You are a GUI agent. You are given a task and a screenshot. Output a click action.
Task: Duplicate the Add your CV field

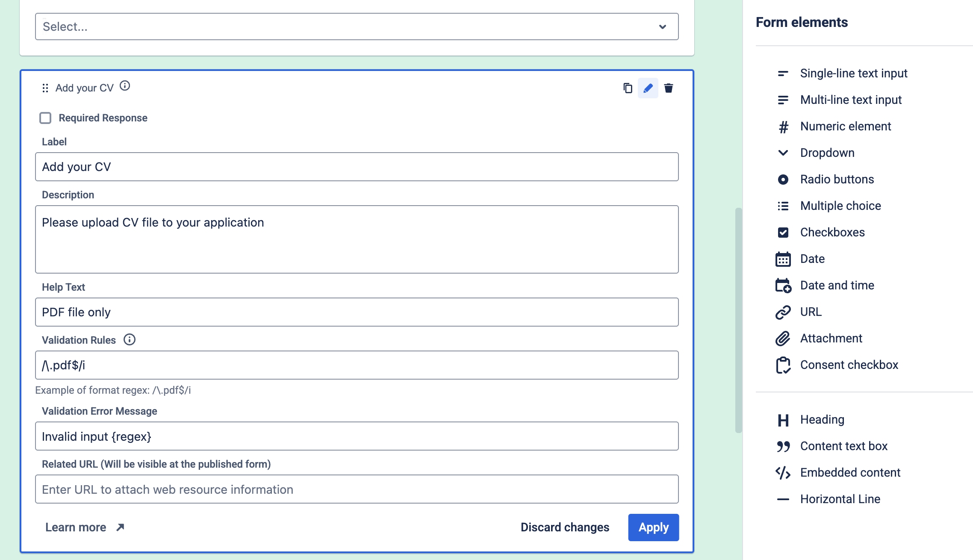(x=627, y=88)
